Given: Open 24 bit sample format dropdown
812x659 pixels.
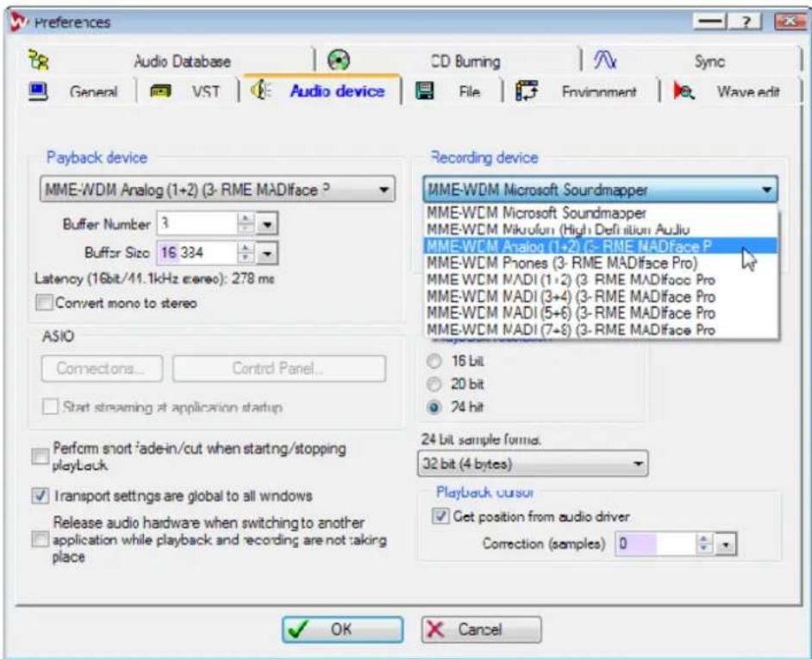Looking at the screenshot, I should tap(533, 463).
